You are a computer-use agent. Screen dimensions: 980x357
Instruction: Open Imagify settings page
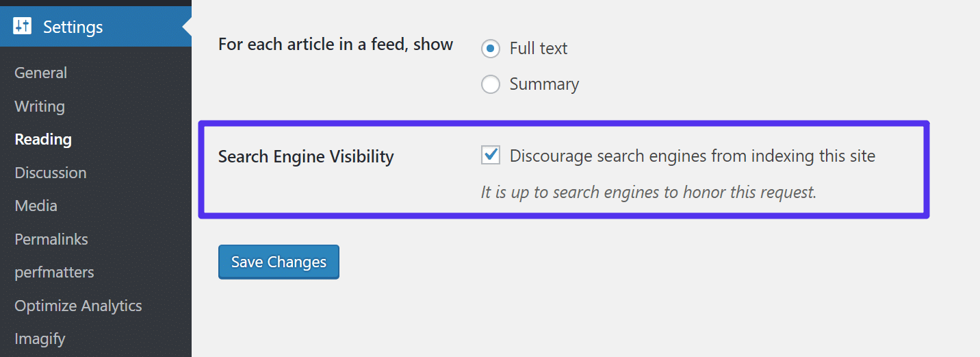(x=40, y=338)
